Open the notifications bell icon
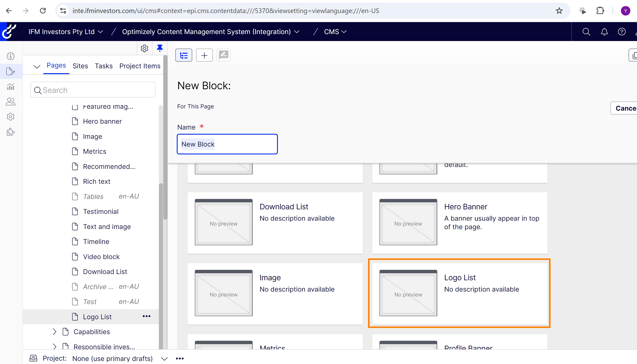This screenshot has height=364, width=637. pyautogui.click(x=604, y=32)
